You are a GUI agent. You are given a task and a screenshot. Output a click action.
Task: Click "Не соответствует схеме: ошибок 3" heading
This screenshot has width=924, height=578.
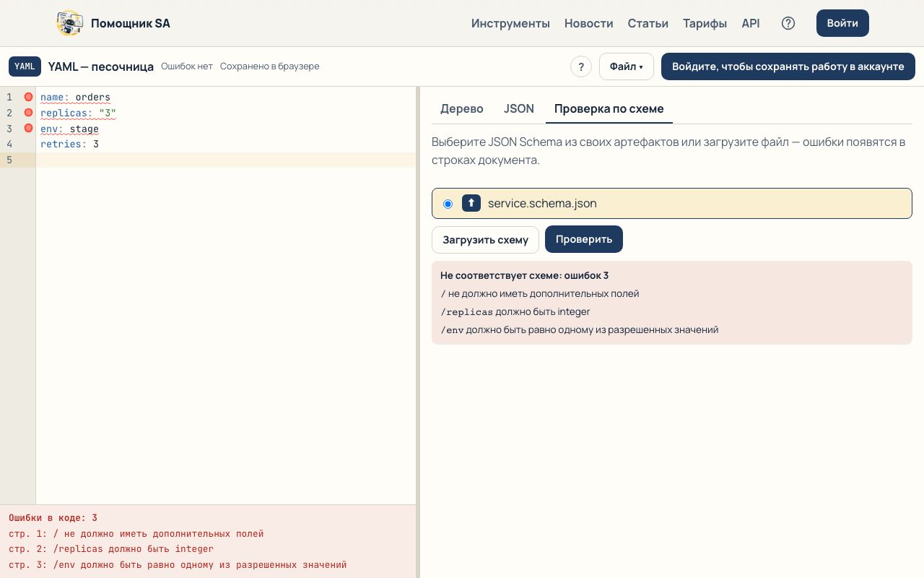[525, 275]
